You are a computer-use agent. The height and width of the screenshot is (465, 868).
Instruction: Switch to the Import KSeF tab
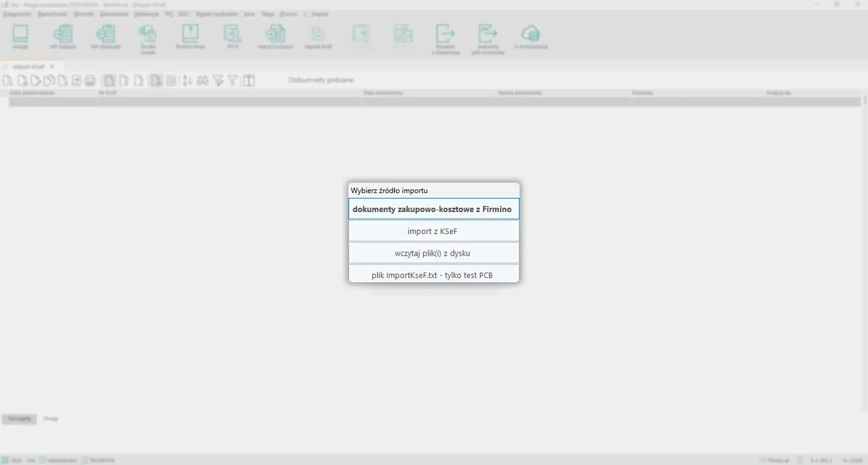(28, 66)
